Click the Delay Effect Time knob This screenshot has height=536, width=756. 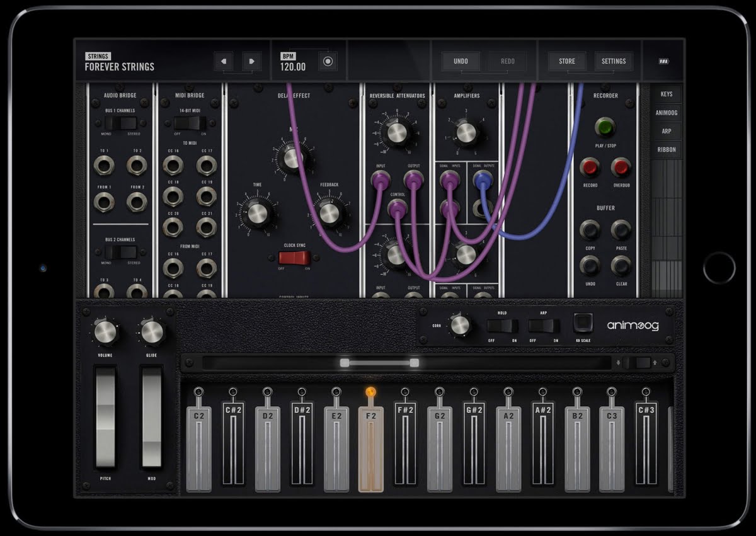[258, 214]
